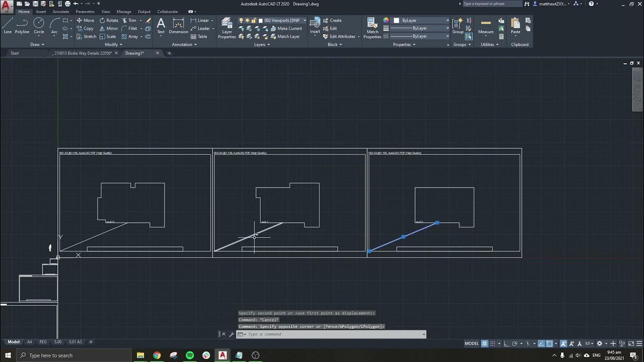Select the Arc tool
This screenshot has height=362, width=644.
pyautogui.click(x=54, y=26)
